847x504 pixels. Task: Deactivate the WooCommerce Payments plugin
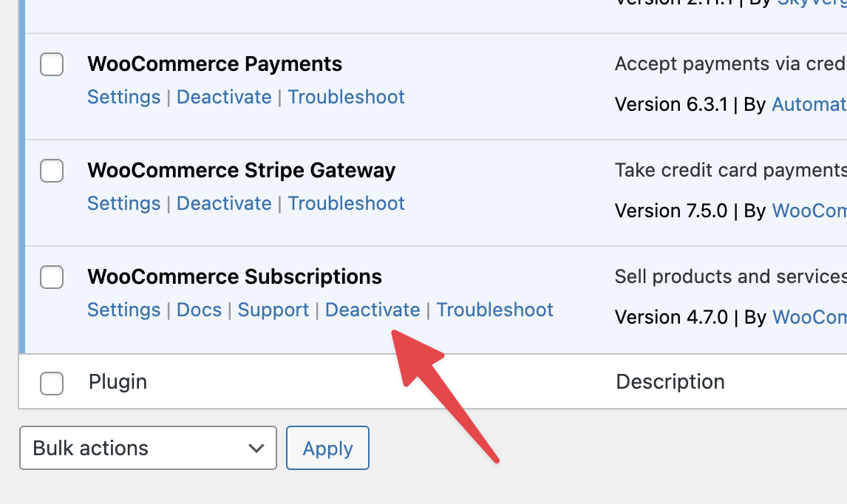point(224,97)
